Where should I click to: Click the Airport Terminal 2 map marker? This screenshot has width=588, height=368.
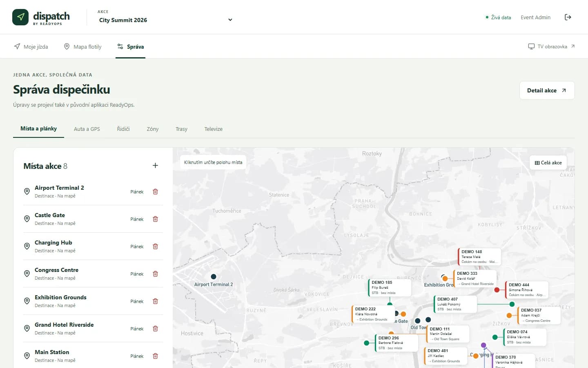[x=213, y=277]
